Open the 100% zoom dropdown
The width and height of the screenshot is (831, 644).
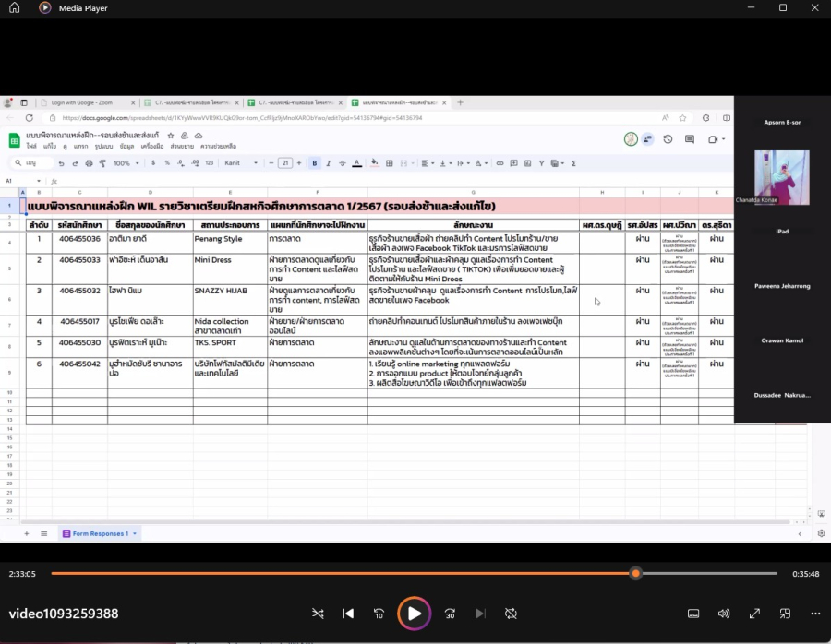click(x=126, y=163)
